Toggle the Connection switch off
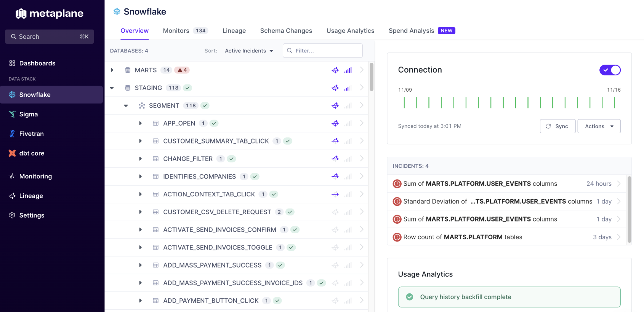This screenshot has width=644, height=312. click(610, 70)
